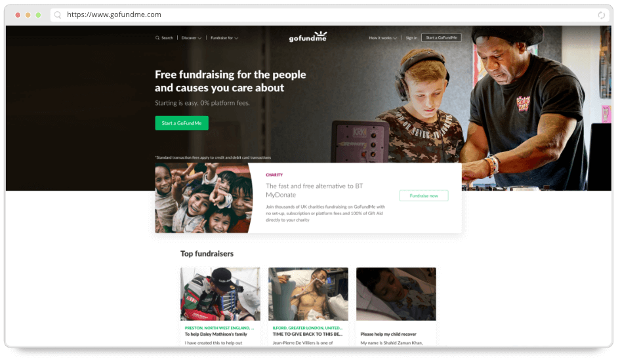Click the outlined Start a GoFundMe header button
Screen dimensions: 618x364
441,38
